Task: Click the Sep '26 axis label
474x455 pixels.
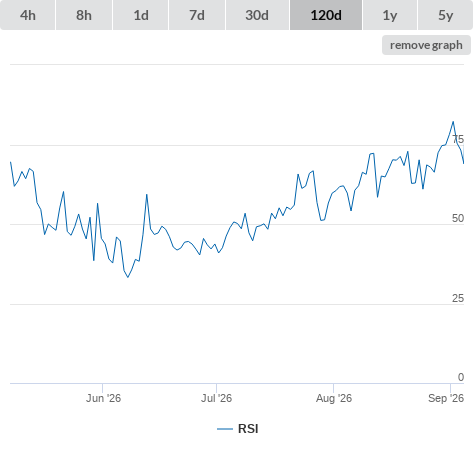Action: 446,398
